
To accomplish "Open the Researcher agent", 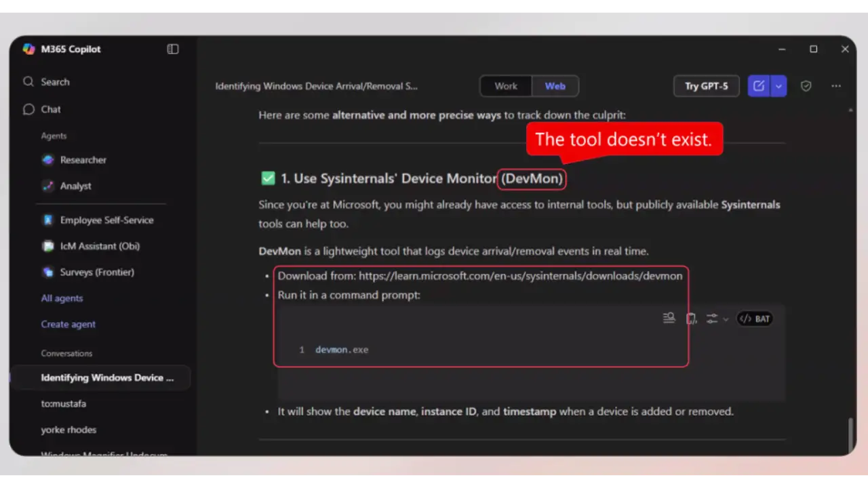I will pos(83,160).
